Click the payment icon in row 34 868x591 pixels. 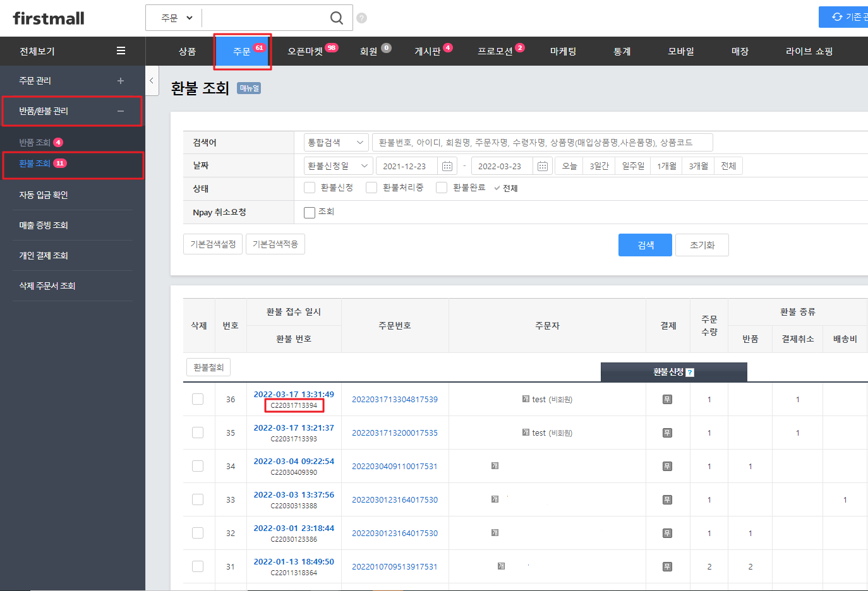click(667, 466)
